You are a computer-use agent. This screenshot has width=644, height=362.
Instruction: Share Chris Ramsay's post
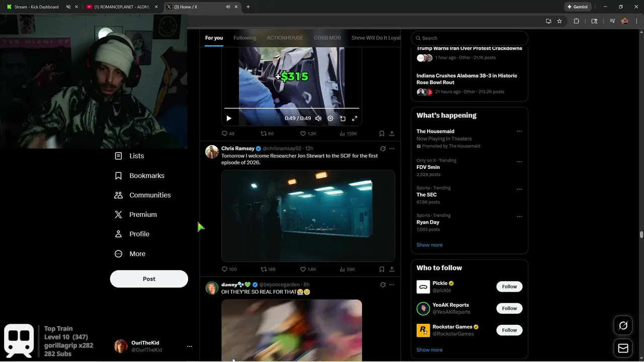[x=392, y=269]
